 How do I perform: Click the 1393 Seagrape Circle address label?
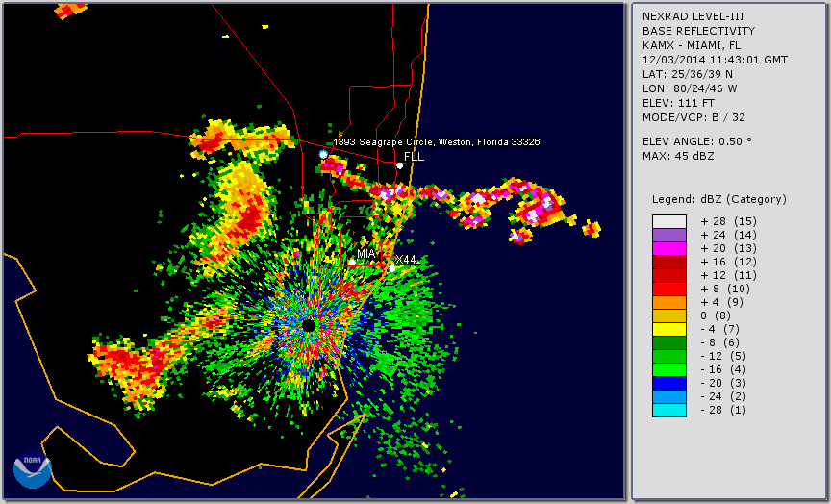pos(437,142)
